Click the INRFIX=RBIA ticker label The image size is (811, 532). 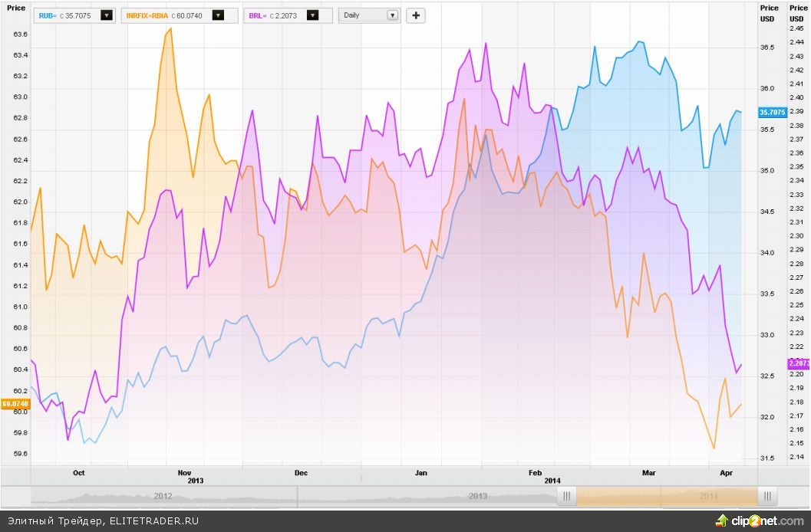coord(147,15)
